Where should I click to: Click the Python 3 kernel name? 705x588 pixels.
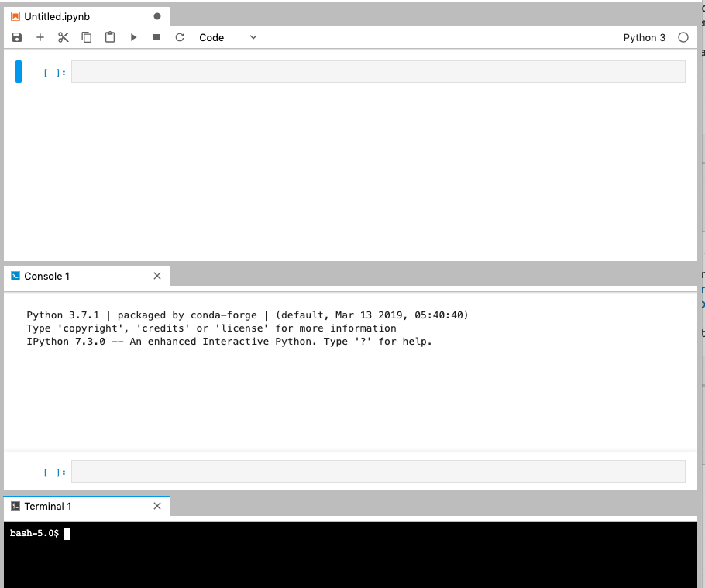click(x=644, y=37)
